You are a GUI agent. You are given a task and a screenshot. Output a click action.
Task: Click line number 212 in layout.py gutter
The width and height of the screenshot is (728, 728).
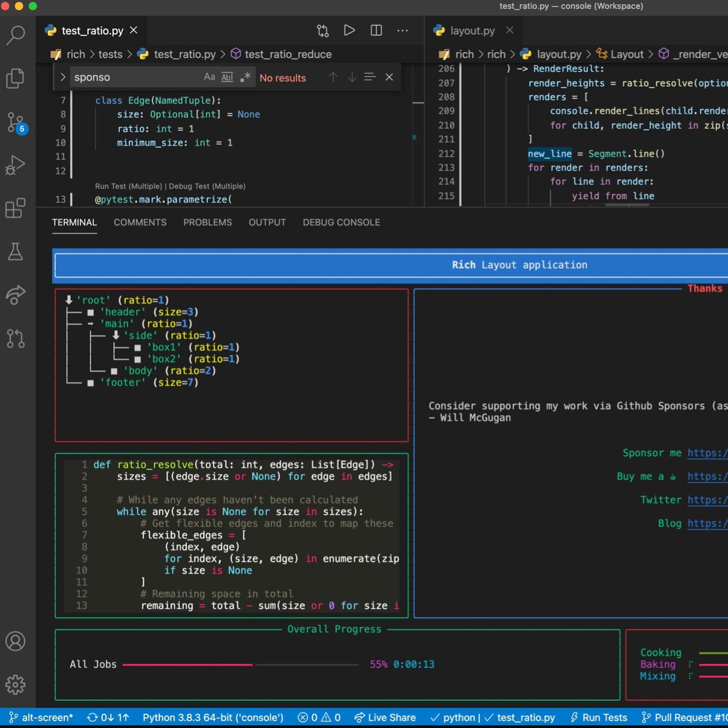(x=446, y=153)
